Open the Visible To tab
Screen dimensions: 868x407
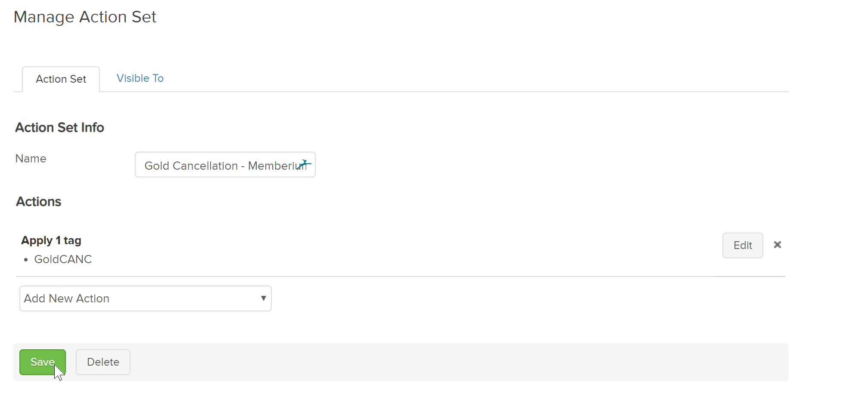tap(140, 78)
